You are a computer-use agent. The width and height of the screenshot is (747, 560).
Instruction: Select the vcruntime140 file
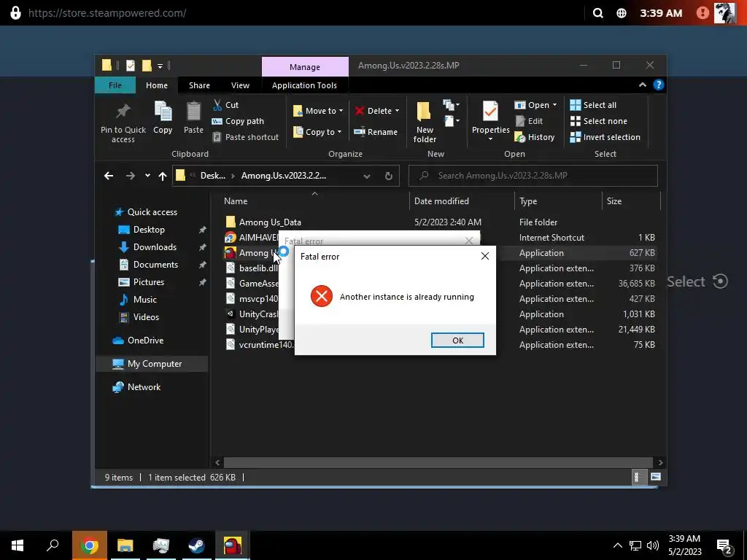point(260,345)
